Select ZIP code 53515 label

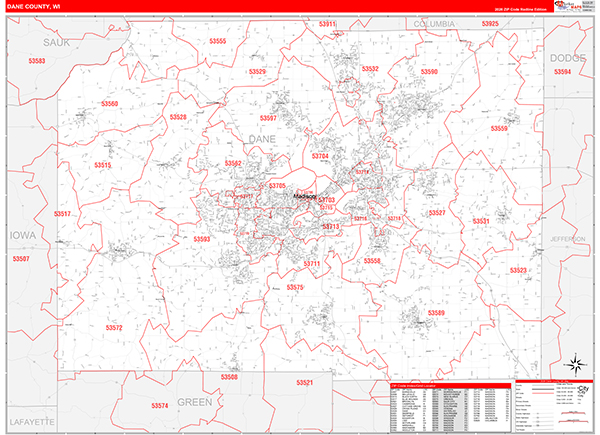[103, 165]
